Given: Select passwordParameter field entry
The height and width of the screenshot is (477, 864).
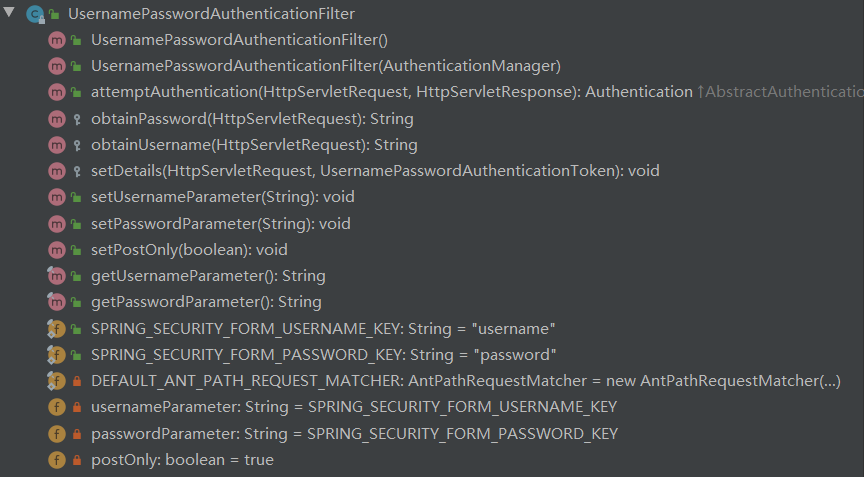Looking at the screenshot, I should [354, 434].
